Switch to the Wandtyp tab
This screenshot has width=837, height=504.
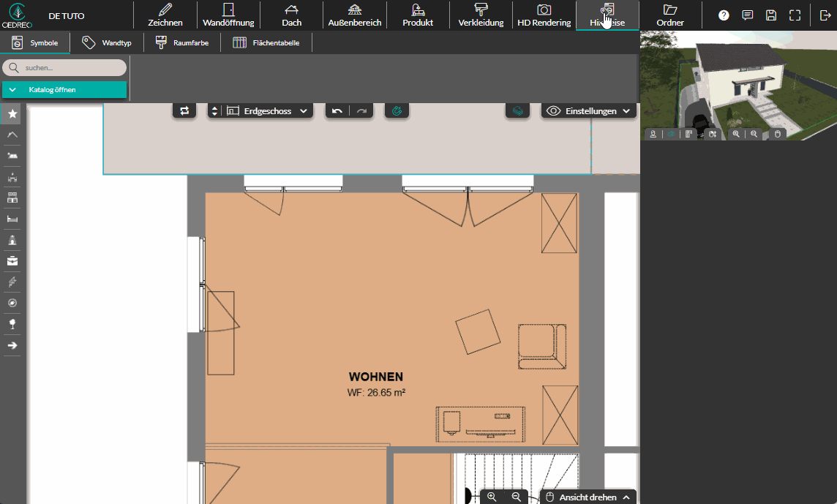coord(108,43)
